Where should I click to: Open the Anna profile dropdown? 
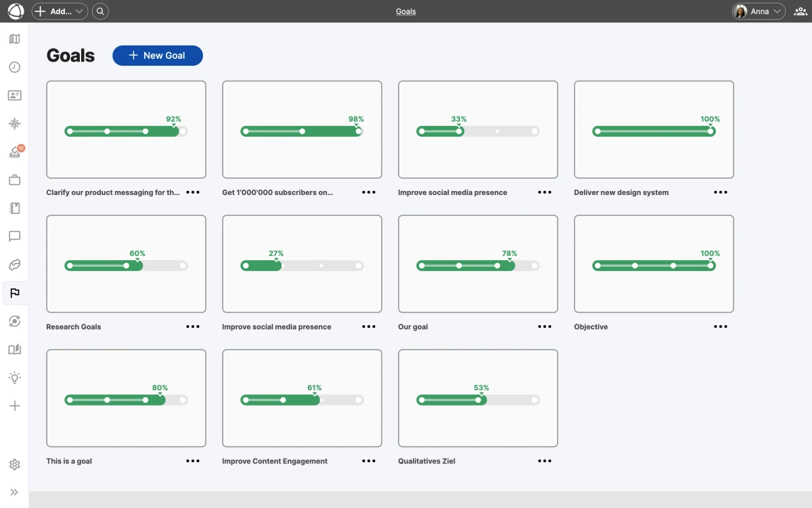[x=758, y=11]
